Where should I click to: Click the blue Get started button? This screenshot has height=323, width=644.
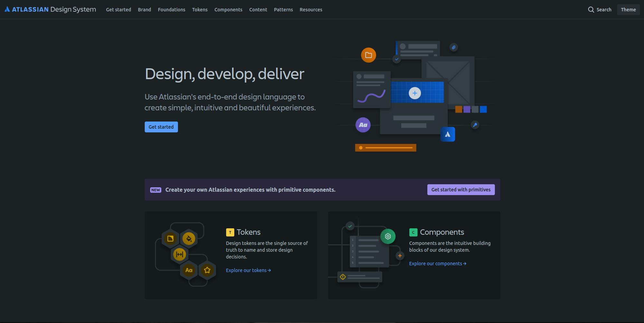click(x=161, y=127)
